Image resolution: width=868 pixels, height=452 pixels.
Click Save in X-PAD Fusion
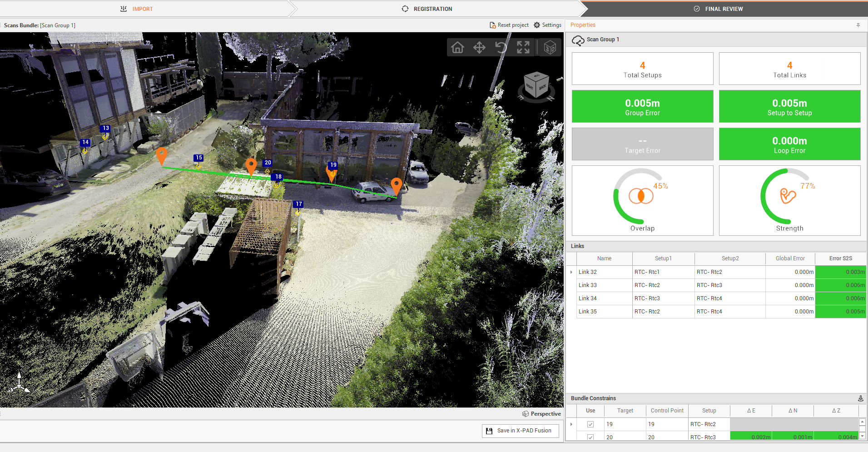click(520, 431)
